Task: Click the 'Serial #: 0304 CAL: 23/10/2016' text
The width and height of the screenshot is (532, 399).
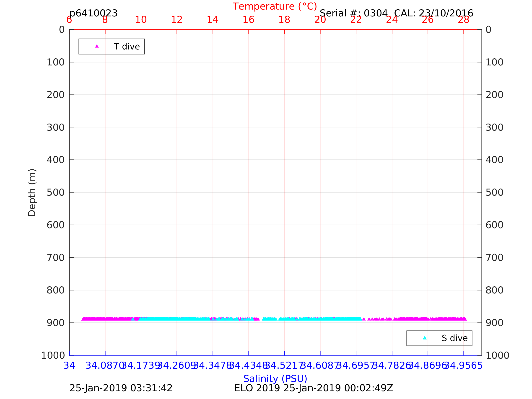Action: [x=396, y=13]
